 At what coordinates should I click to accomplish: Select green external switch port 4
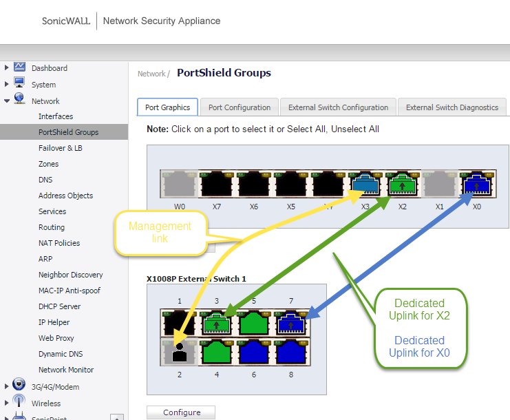pos(216,351)
